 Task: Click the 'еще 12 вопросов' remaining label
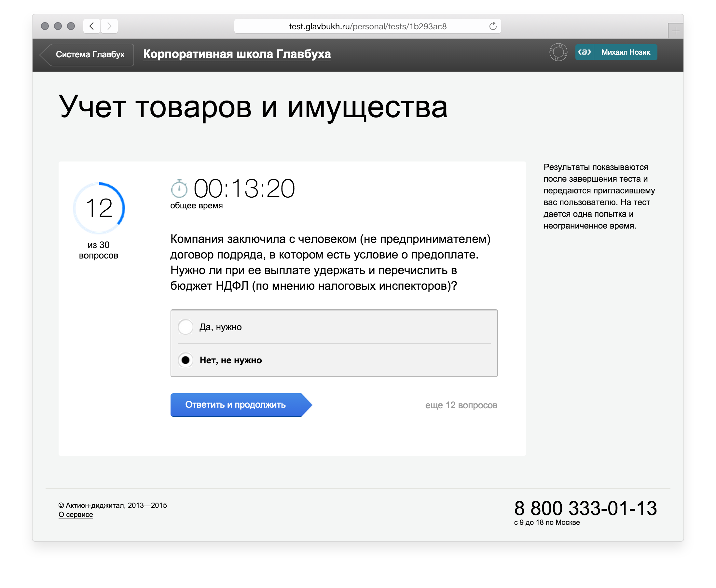461,405
